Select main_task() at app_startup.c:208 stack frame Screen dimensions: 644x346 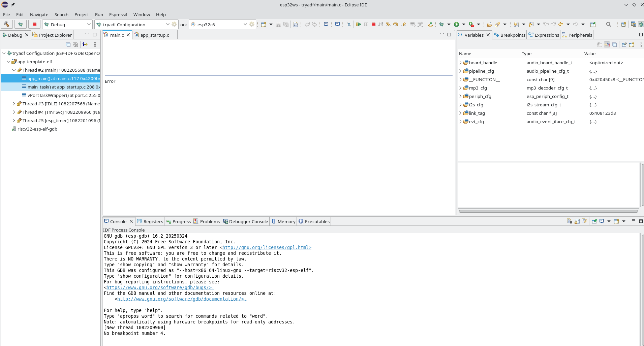click(51, 87)
